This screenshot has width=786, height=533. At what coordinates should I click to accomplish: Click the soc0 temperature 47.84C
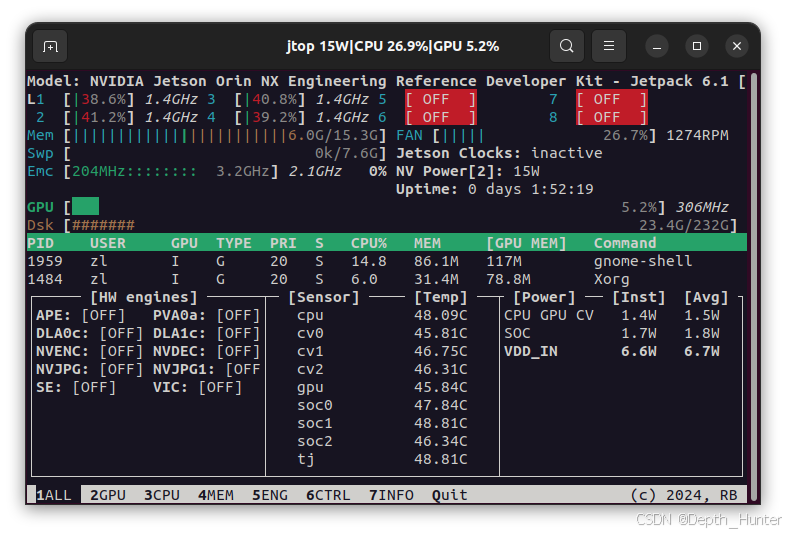coord(441,405)
